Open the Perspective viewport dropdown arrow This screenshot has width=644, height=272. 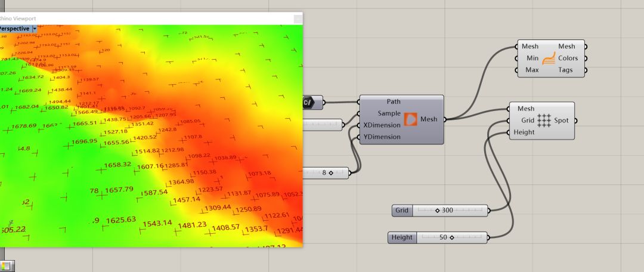click(x=35, y=29)
